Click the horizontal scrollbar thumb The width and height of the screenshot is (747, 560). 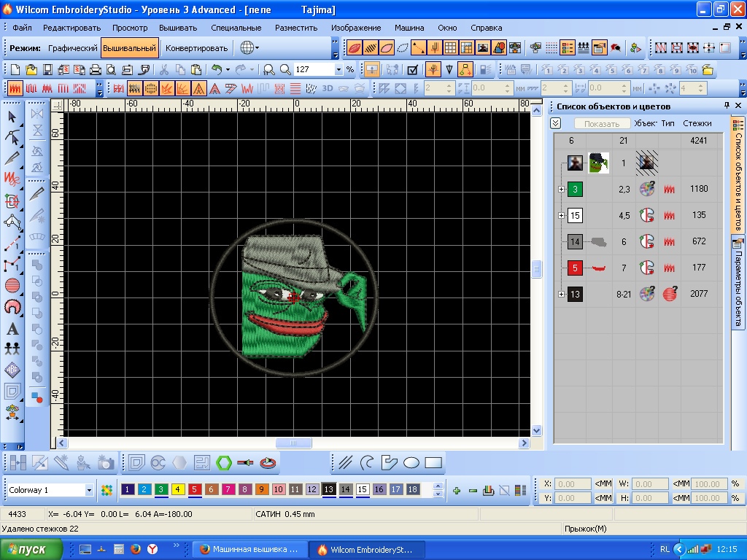coord(293,443)
